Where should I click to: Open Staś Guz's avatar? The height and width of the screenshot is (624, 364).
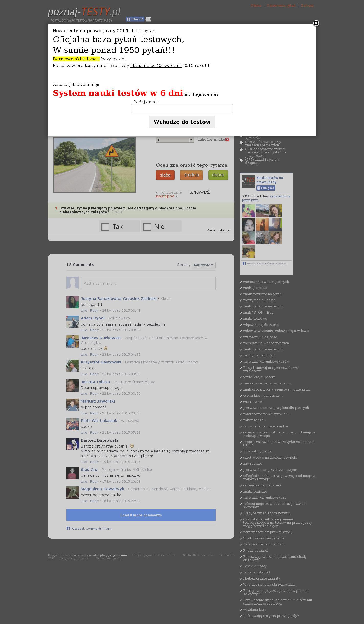(73, 473)
